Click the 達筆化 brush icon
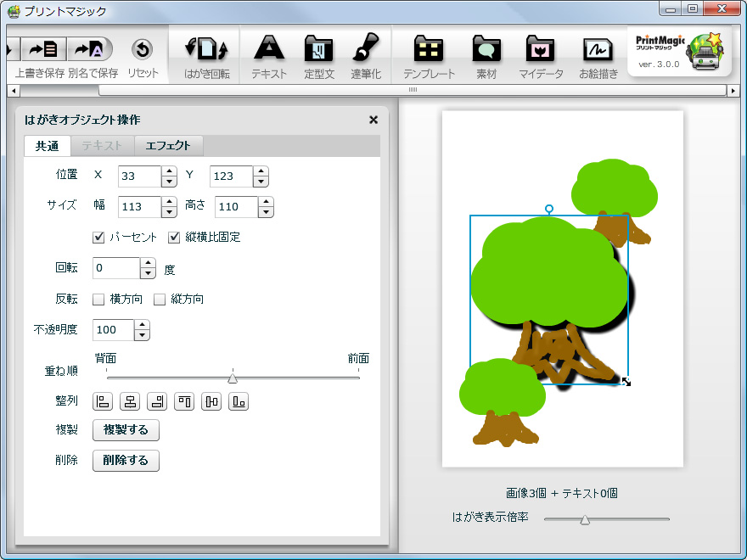Screen dimensions: 747x560 point(365,53)
